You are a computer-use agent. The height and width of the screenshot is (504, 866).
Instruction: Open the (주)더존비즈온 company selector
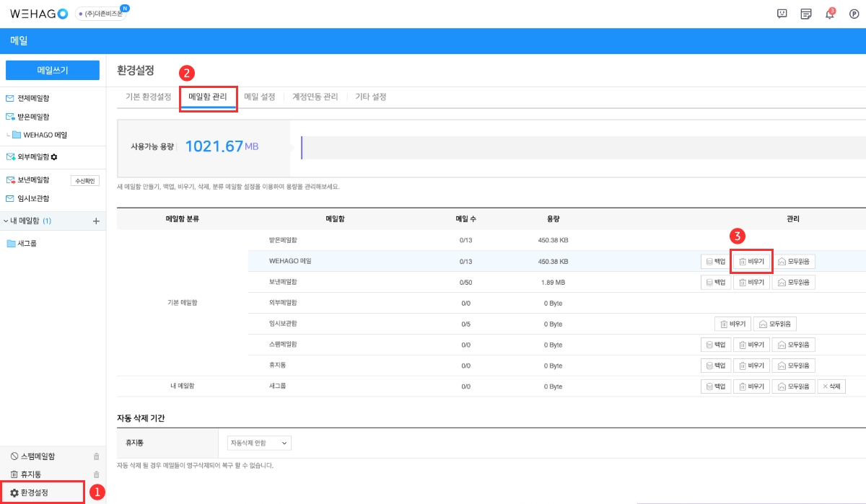[100, 14]
